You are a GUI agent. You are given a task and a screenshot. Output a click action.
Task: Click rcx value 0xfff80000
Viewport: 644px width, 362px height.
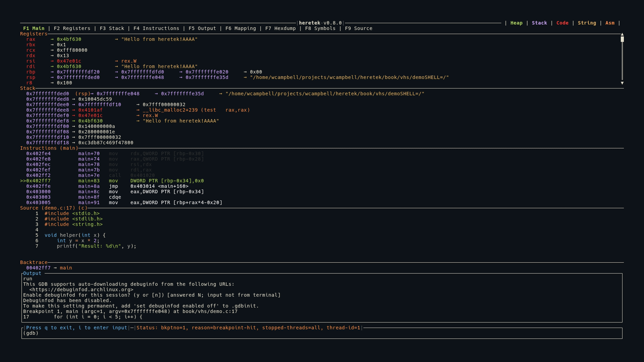tap(72, 50)
